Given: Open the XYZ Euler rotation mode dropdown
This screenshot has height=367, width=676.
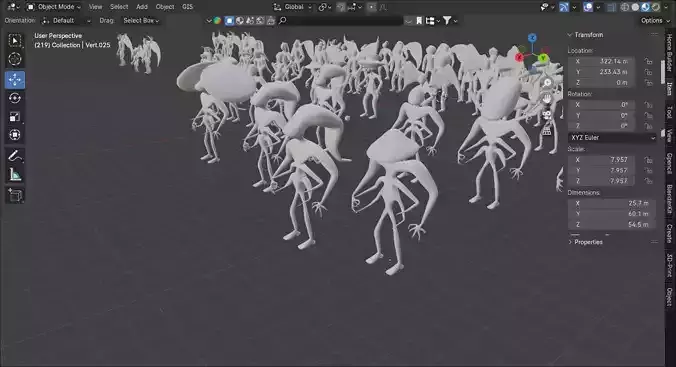Looking at the screenshot, I should pos(612,138).
